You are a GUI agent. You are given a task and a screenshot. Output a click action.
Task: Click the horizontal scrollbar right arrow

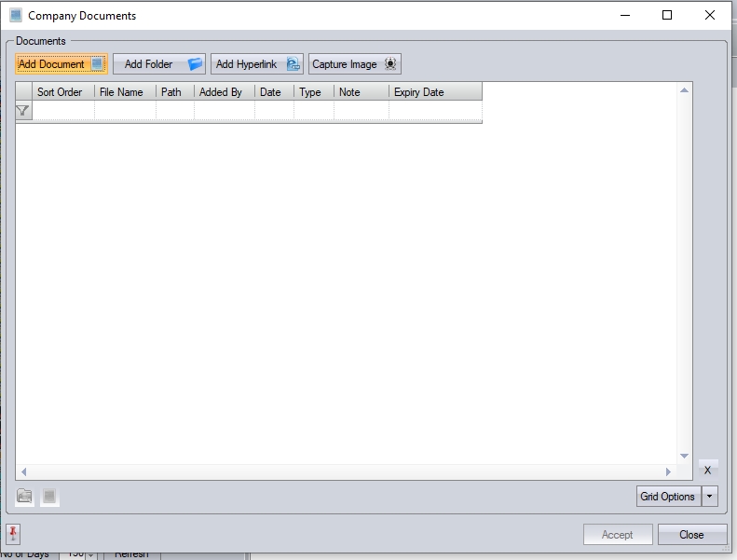point(668,471)
